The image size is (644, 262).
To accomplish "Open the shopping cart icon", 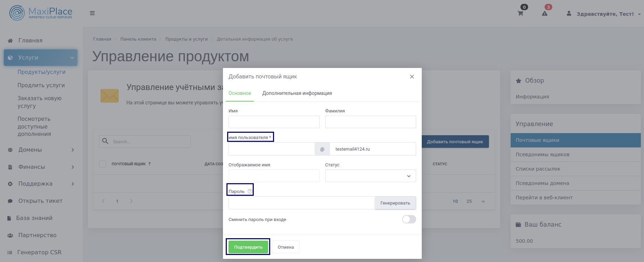I will pos(520,14).
